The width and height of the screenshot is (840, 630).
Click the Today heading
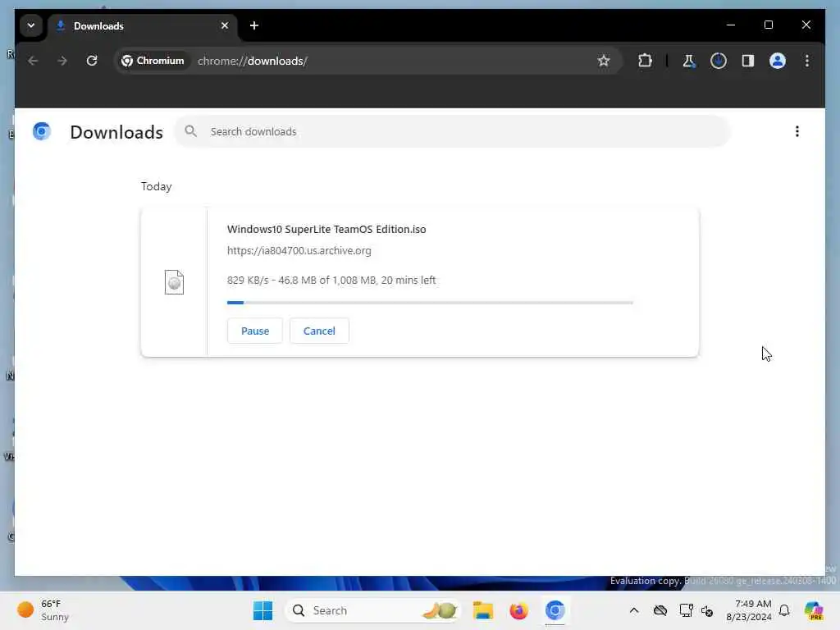pos(157,186)
